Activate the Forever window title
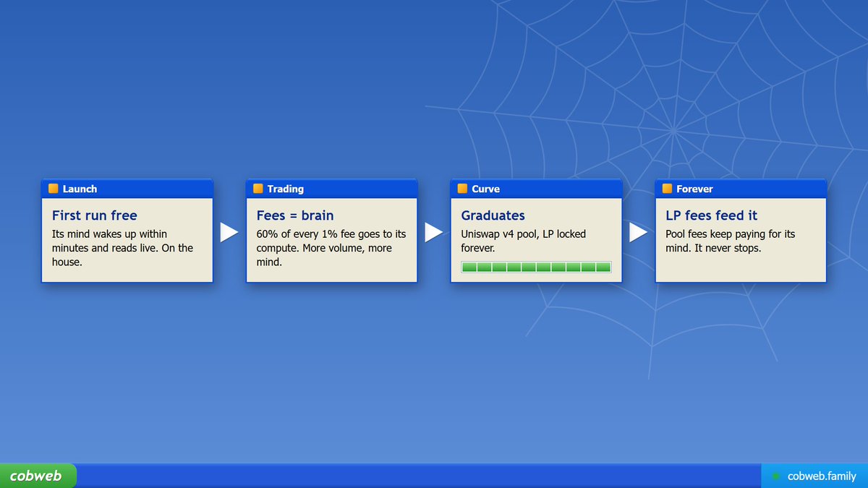 694,189
